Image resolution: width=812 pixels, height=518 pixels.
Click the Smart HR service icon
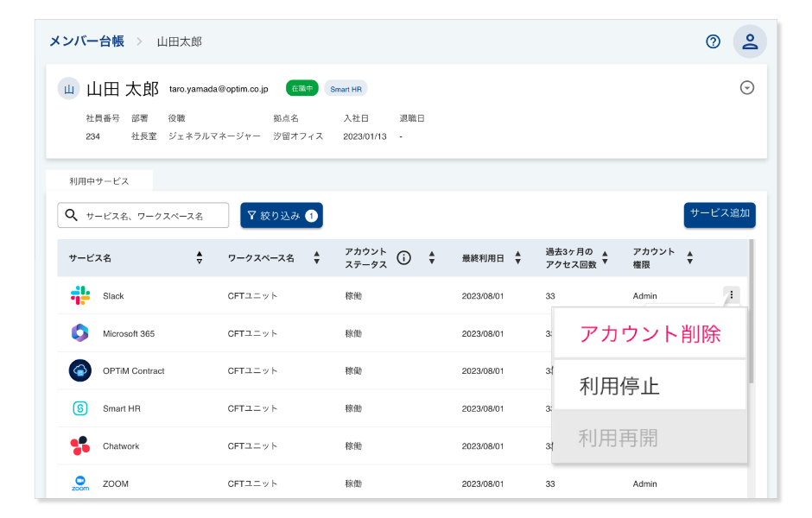click(x=79, y=408)
